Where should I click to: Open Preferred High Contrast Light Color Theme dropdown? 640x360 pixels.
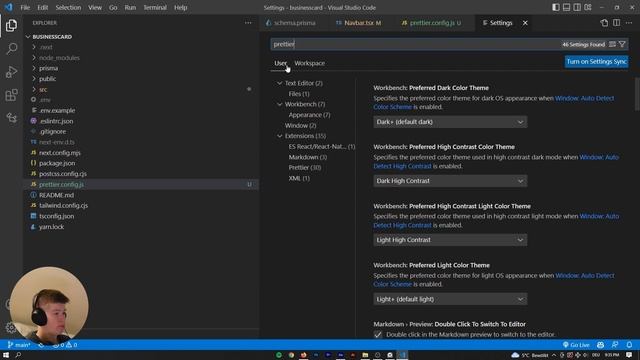click(x=450, y=240)
